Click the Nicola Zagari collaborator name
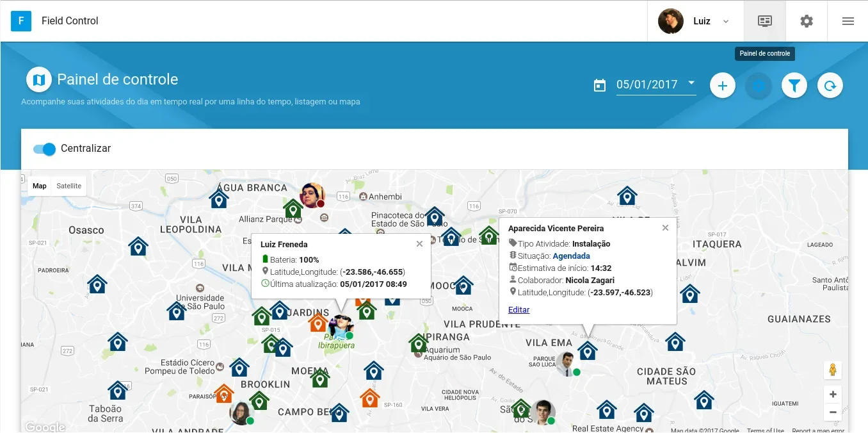This screenshot has width=868, height=433. (590, 280)
